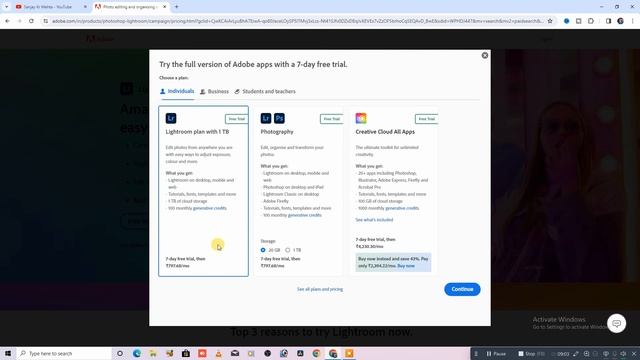The height and width of the screenshot is (360, 640).
Task: Switch to the YouTube browser tab
Action: pyautogui.click(x=48, y=7)
